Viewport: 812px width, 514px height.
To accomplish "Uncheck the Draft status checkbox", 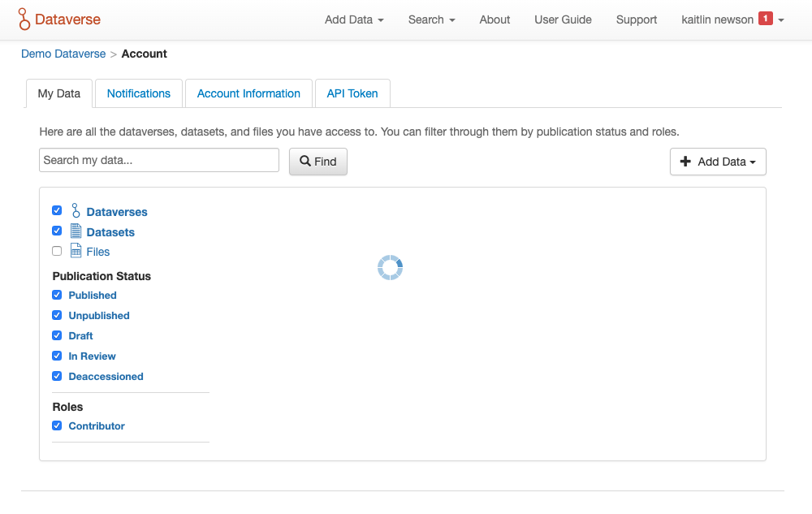I will 57,335.
